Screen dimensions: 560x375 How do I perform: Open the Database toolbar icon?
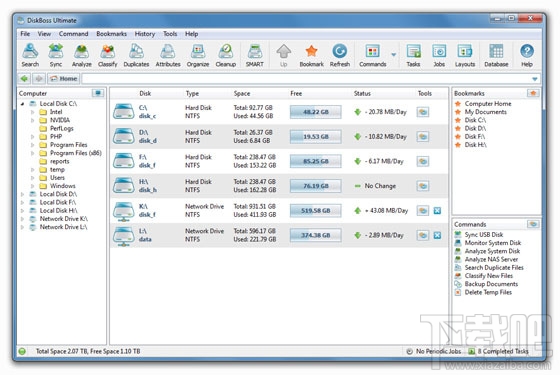[496, 55]
